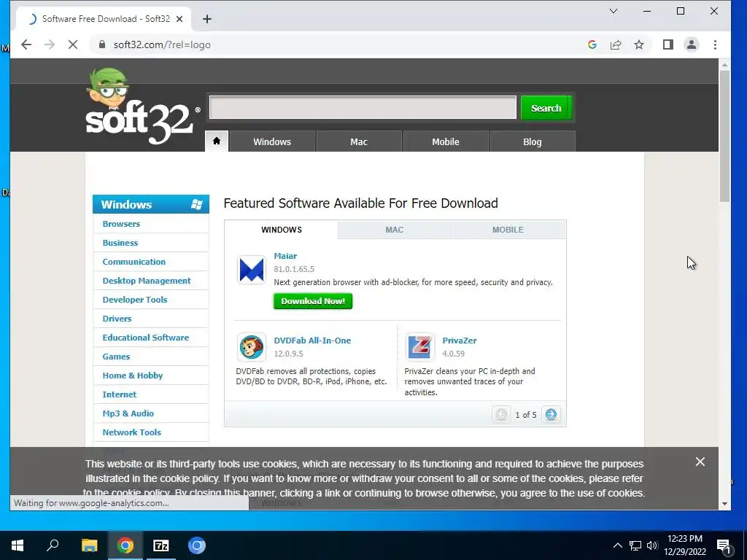Click the site search input field
This screenshot has height=560, width=747.
click(363, 108)
